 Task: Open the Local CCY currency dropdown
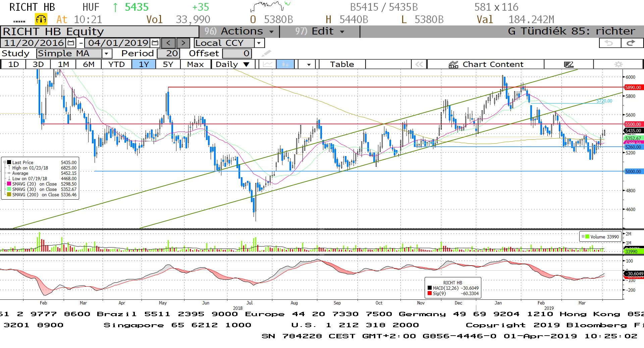point(259,43)
